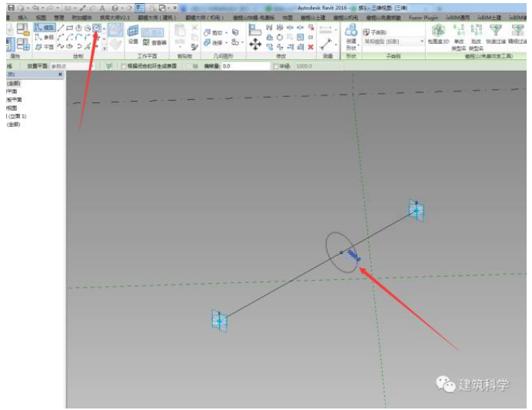Toggle the 半径 radius checkbox
The height and width of the screenshot is (410, 532).
click(x=276, y=66)
